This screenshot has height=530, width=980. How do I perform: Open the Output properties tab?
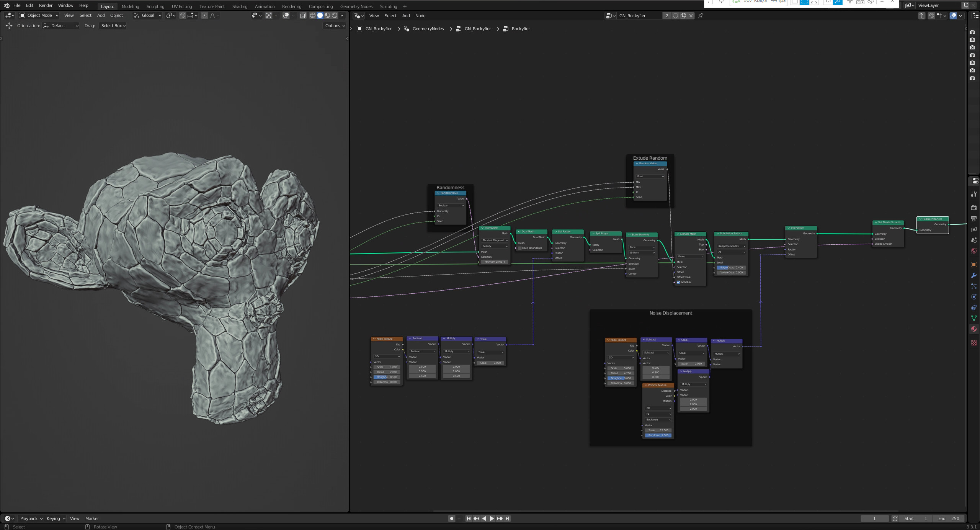tap(974, 218)
